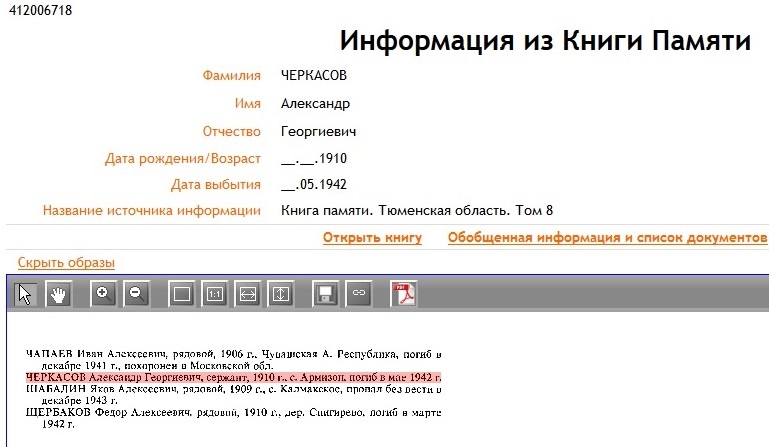Click the highlighted ЧЕРКАСОВ entry in scan

coord(232,377)
